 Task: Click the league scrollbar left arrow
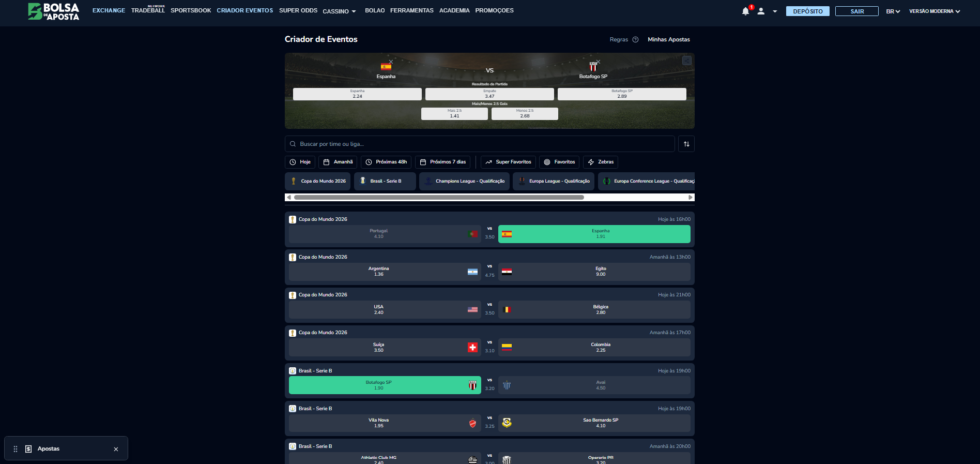[288, 197]
